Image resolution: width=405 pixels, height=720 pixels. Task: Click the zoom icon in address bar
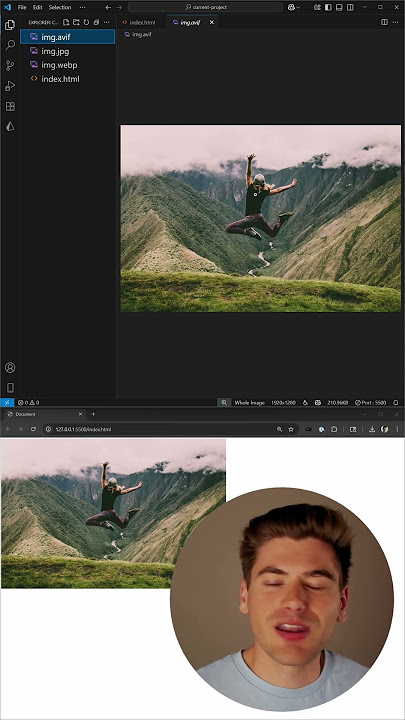pos(279,429)
